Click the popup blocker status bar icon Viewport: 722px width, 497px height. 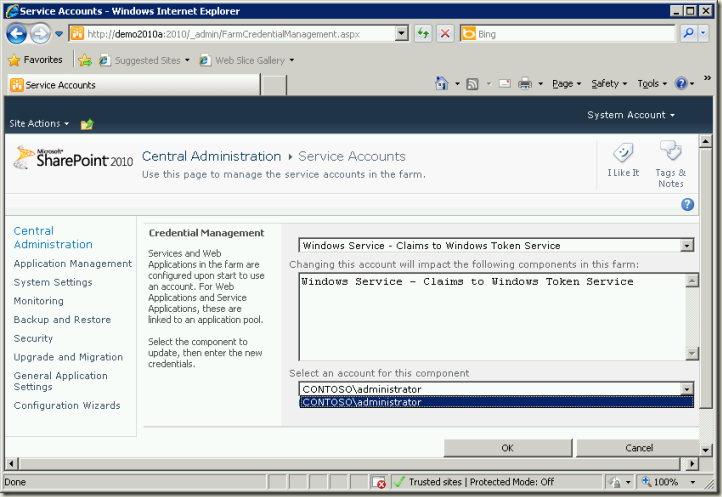378,482
